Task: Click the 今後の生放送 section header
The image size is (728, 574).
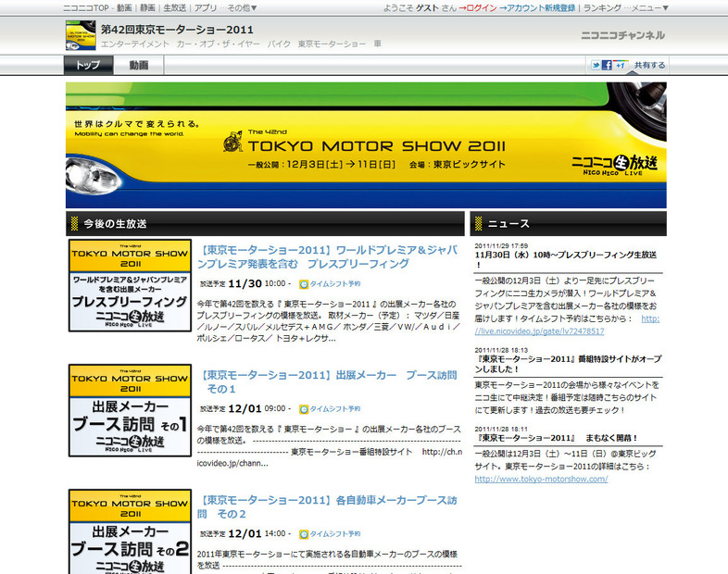Action: [265, 224]
